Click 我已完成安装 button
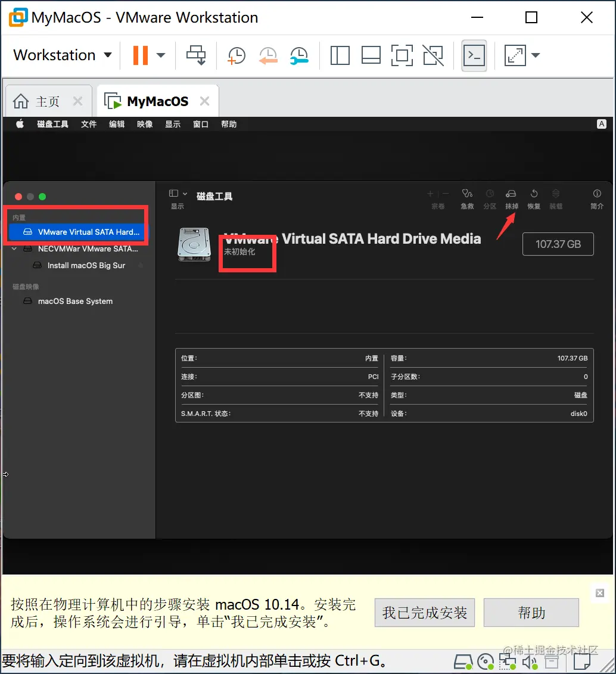The image size is (616, 674). tap(424, 613)
